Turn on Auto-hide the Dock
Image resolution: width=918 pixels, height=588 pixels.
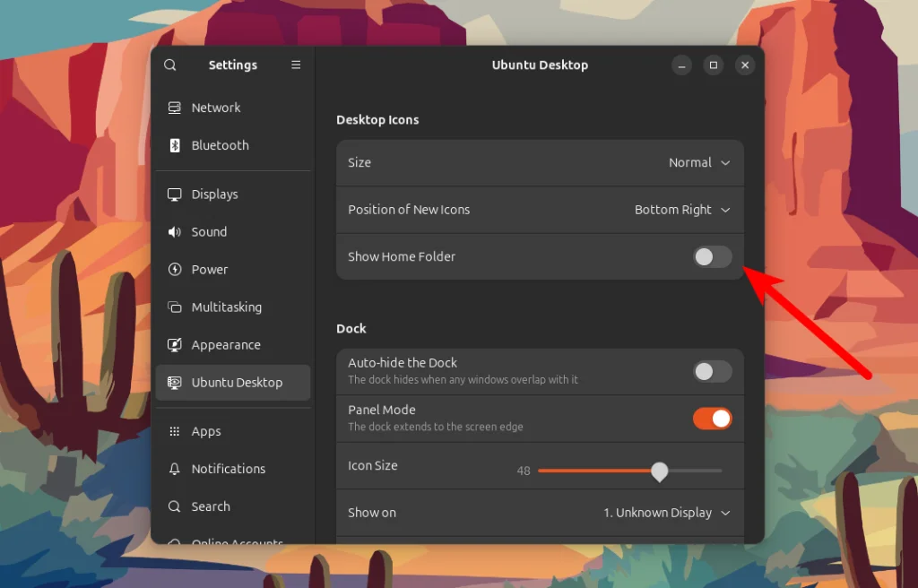point(712,371)
